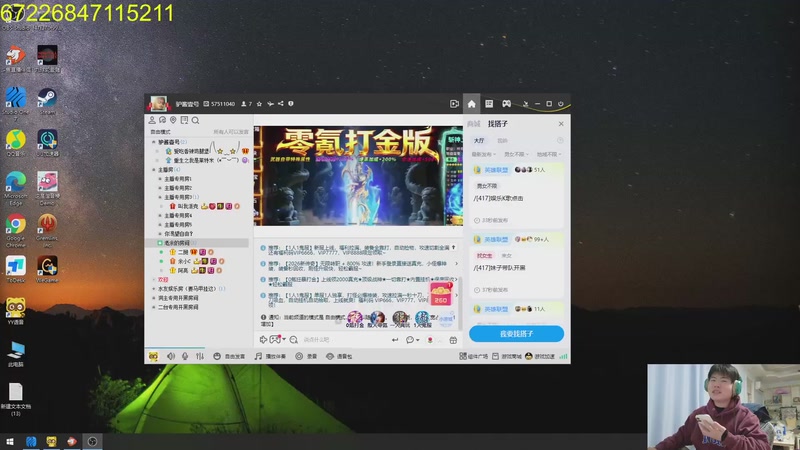Open the home tab icon in YY
This screenshot has height=450, width=800.
(471, 104)
